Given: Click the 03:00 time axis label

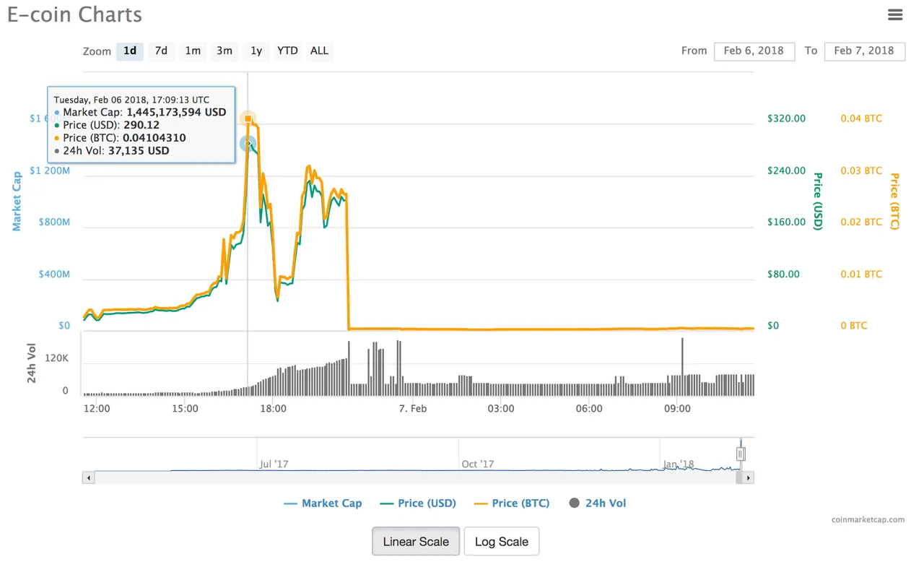Looking at the screenshot, I should [501, 408].
